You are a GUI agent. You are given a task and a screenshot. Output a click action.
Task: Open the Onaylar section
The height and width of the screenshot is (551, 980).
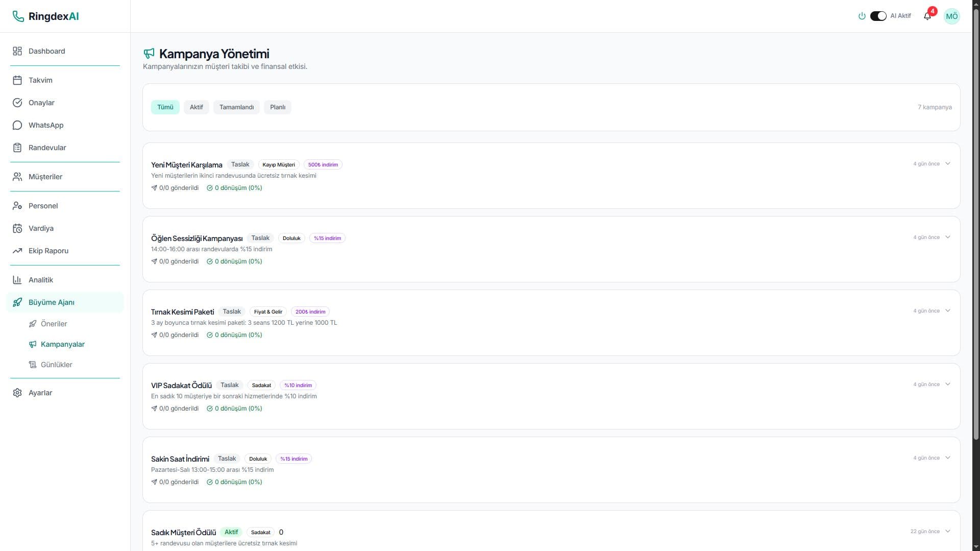[x=65, y=103]
